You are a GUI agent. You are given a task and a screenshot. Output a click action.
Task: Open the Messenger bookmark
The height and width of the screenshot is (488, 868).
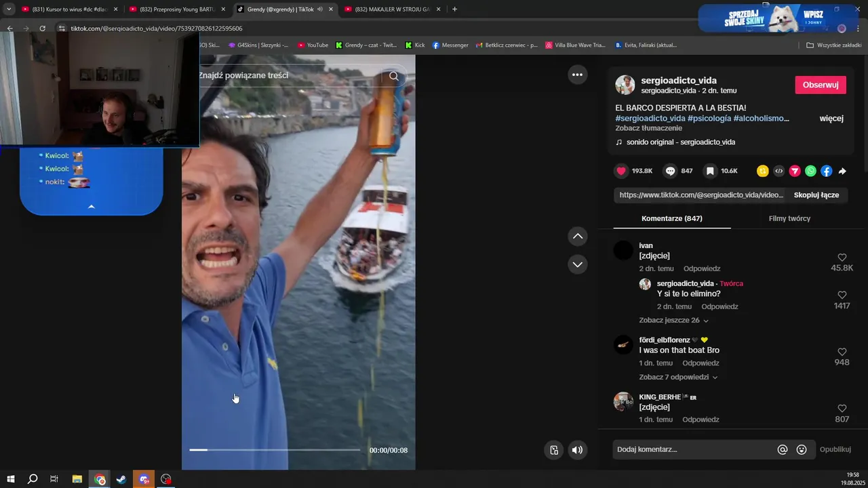(450, 45)
